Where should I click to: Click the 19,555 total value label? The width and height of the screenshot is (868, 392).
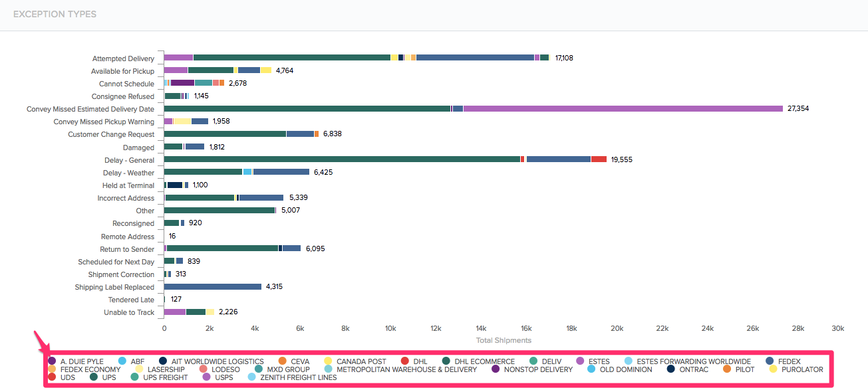click(622, 160)
